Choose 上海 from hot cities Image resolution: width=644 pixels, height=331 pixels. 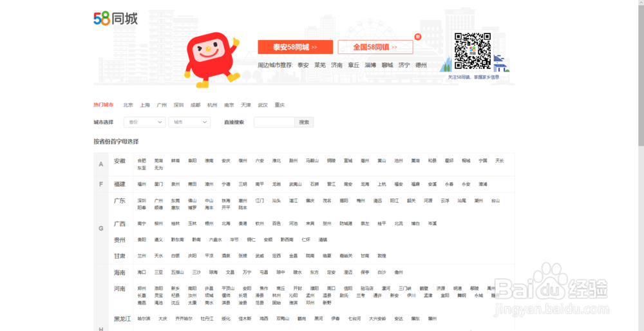click(x=145, y=105)
